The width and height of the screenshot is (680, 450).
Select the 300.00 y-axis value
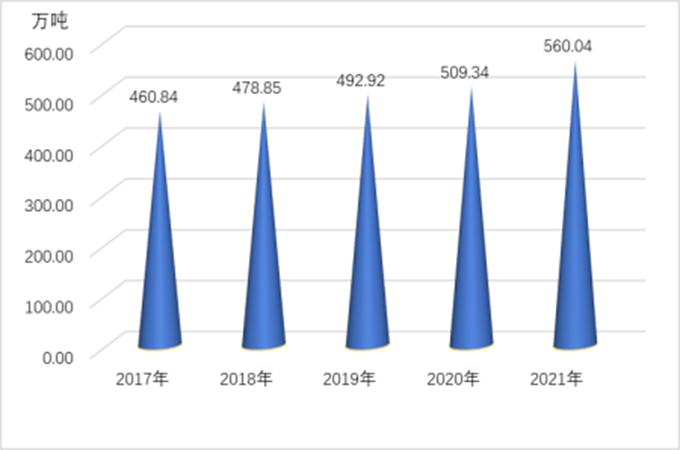click(x=51, y=204)
